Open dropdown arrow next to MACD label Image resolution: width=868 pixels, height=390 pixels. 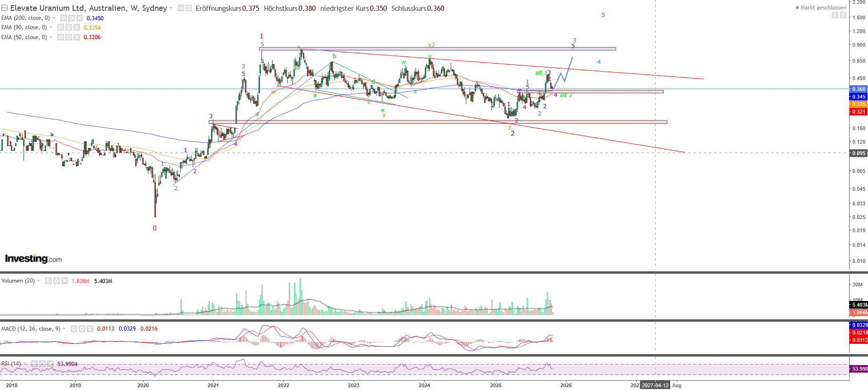(x=65, y=329)
